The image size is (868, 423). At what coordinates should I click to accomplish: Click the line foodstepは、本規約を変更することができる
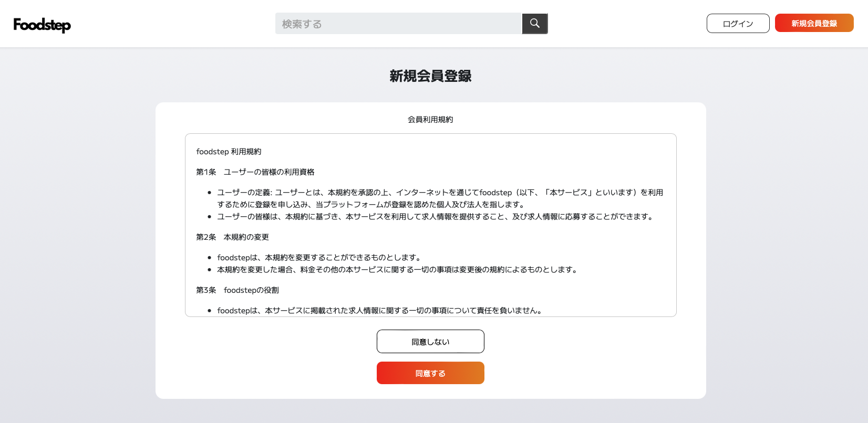point(318,258)
